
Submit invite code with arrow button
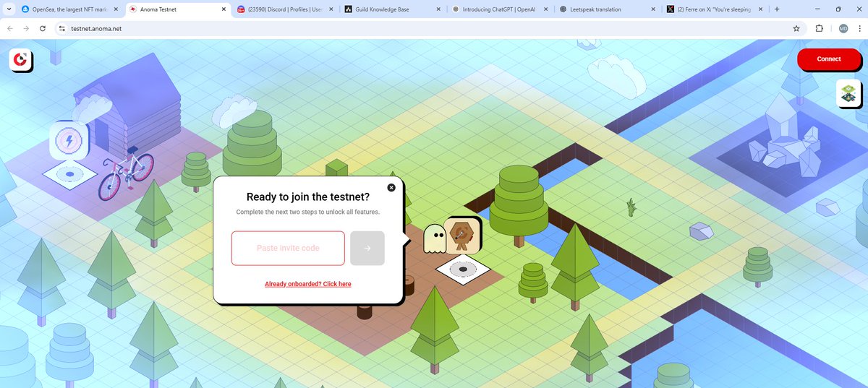367,249
